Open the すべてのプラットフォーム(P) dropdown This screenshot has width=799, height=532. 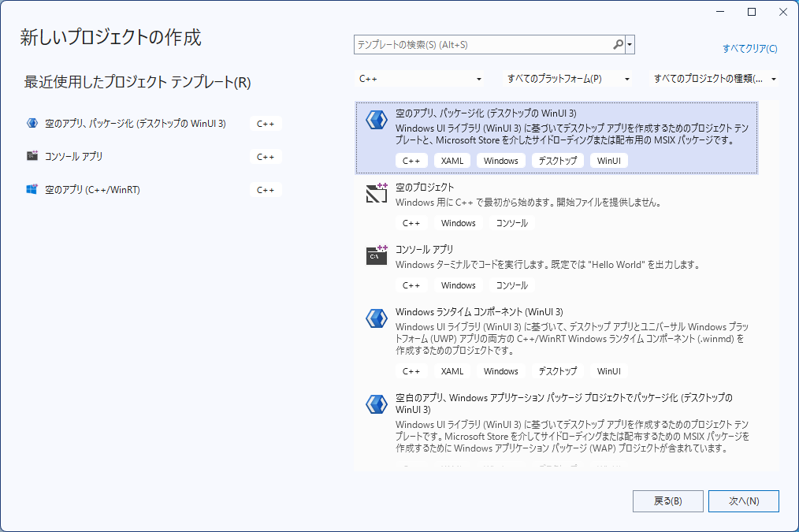click(x=568, y=79)
